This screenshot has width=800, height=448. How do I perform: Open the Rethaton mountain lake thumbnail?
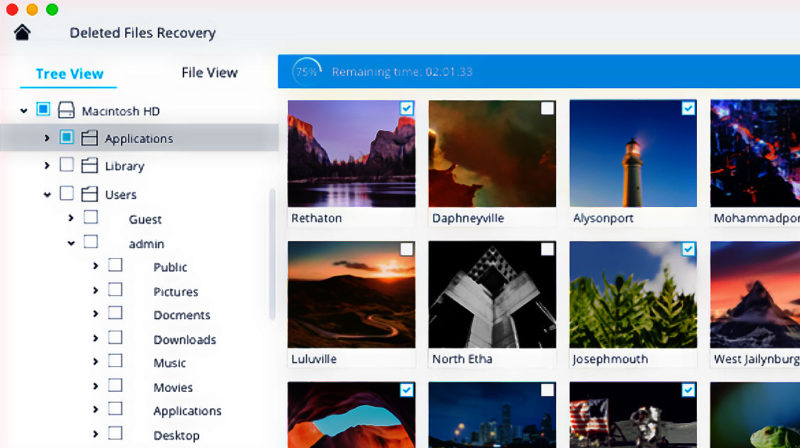(352, 154)
